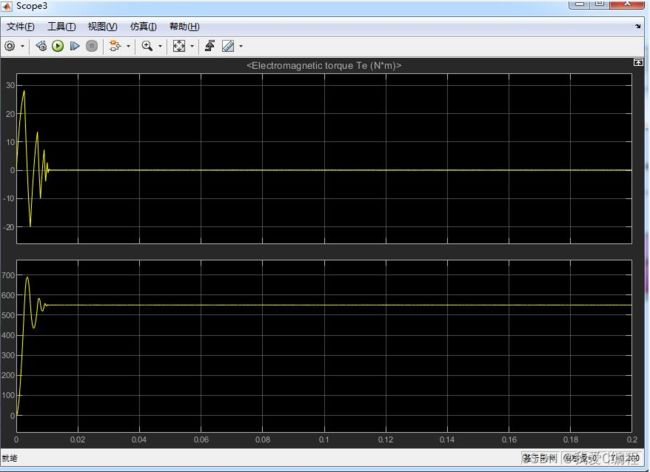This screenshot has height=472, width=650.
Task: Expand the scale axes dropdown arrow
Action: (192, 46)
